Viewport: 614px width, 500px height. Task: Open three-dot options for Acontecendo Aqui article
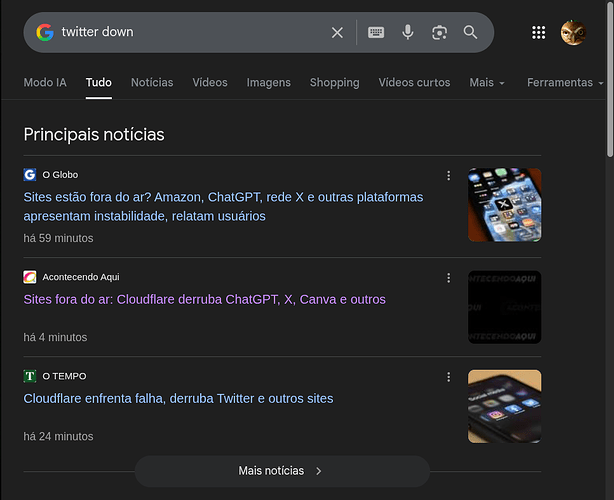click(448, 277)
